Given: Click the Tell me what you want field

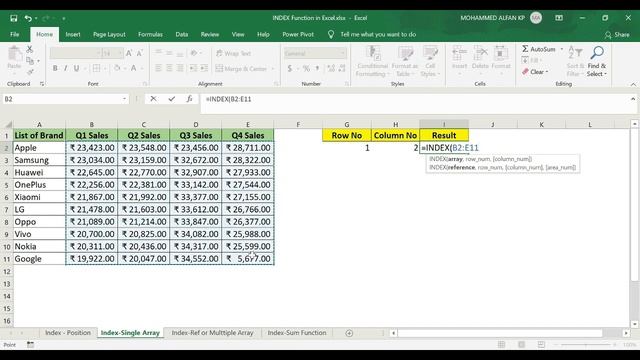Looking at the screenshot, I should pos(378,34).
